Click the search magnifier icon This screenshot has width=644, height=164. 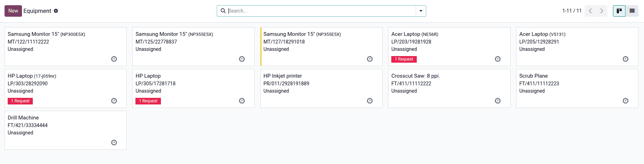(x=223, y=11)
